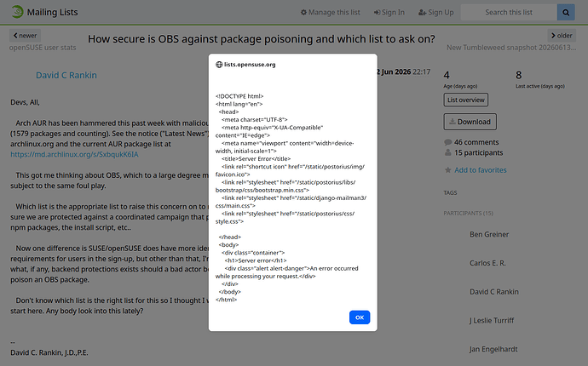Image resolution: width=588 pixels, height=366 pixels.
Task: Click the Manage this list gear icon
Action: [x=303, y=13]
